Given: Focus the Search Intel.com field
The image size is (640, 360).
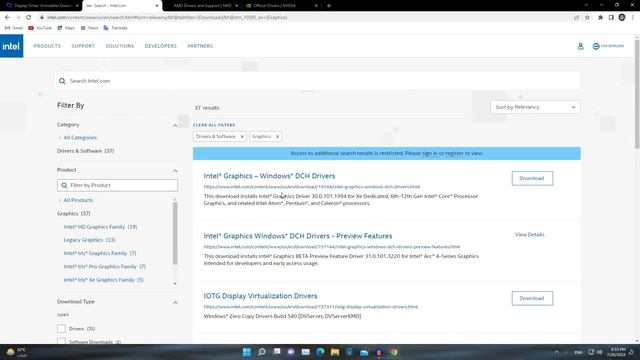Looking at the screenshot, I should coord(318,81).
